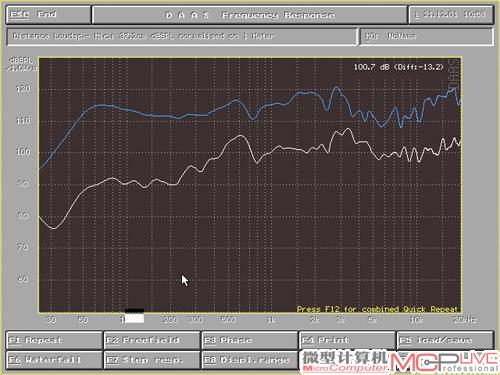
Task: Click the Distance Loudsp.-Mic info field
Action: pos(182,36)
